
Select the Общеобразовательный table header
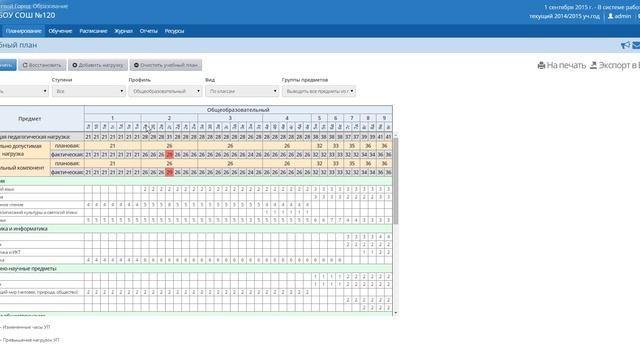point(238,110)
